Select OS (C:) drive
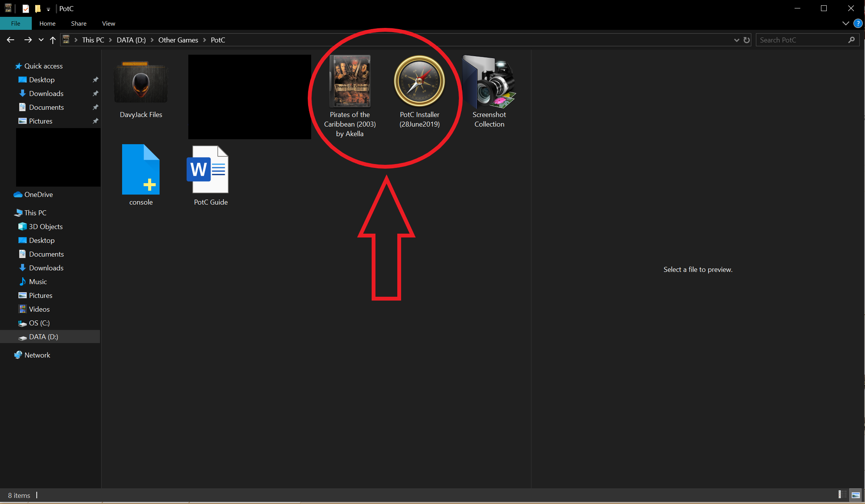Image resolution: width=865 pixels, height=504 pixels. pos(39,323)
